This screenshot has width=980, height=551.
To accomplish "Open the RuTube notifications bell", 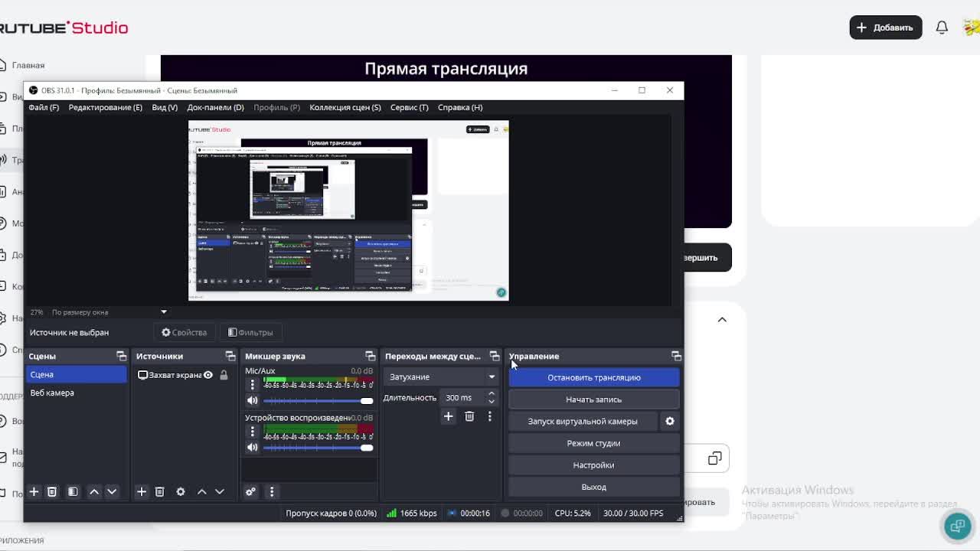I will point(942,28).
